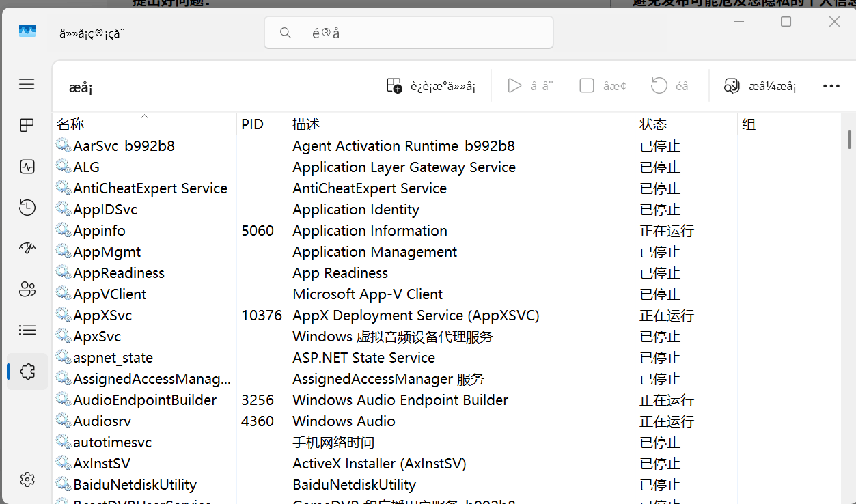The width and height of the screenshot is (856, 504).
Task: Open Task Manager settings gear
Action: coord(27,479)
